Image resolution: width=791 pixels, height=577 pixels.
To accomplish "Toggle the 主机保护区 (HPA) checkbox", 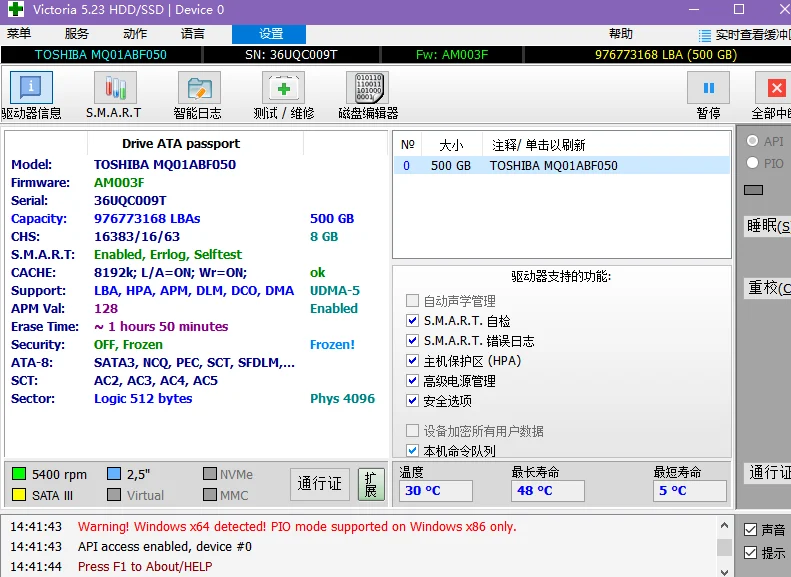I will [412, 361].
